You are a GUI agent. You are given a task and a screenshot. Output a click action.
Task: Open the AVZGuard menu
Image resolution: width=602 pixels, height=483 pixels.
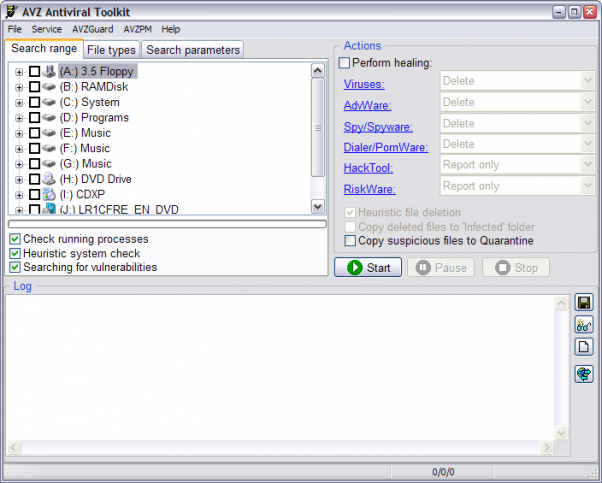[x=93, y=29]
